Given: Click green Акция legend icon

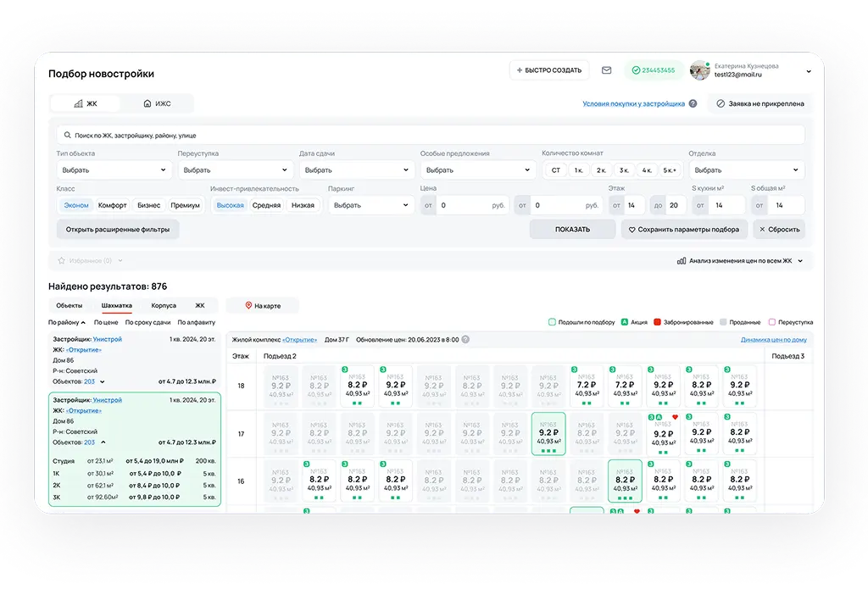Looking at the screenshot, I should click(x=625, y=322).
